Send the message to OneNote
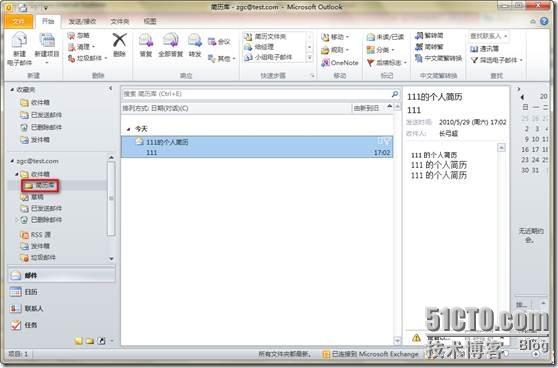This screenshot has height=368, width=558. (340, 63)
